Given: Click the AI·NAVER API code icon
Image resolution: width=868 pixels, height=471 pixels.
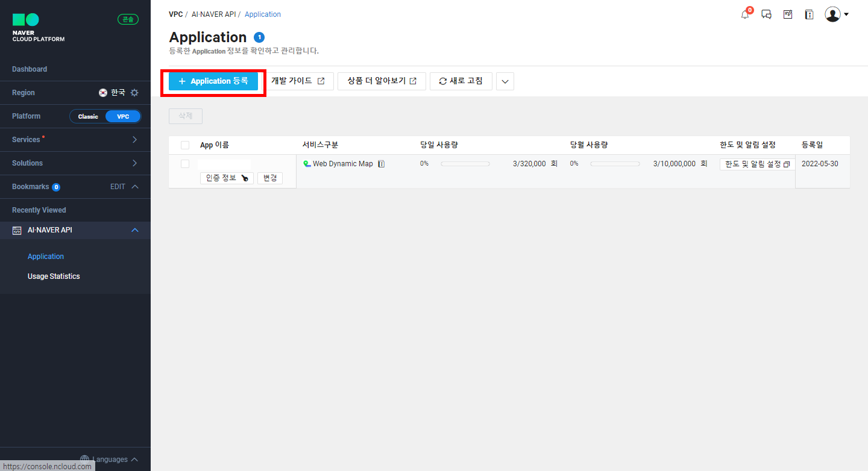Looking at the screenshot, I should click(17, 230).
